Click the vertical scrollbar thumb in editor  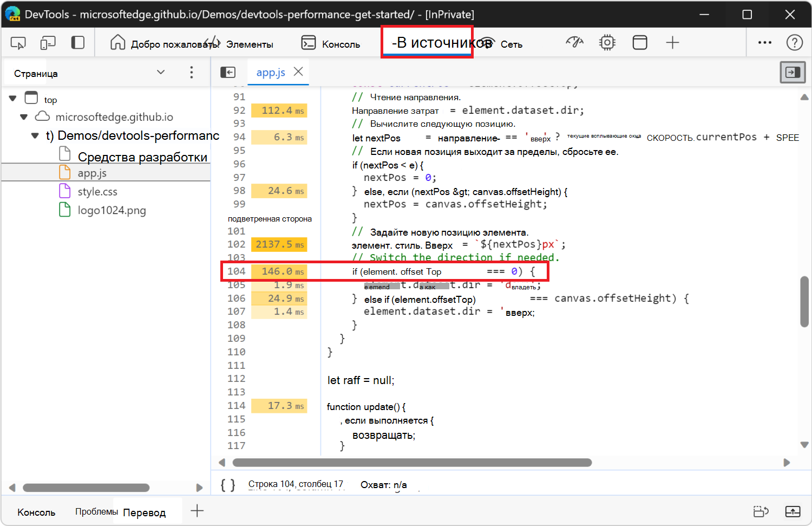pos(804,302)
